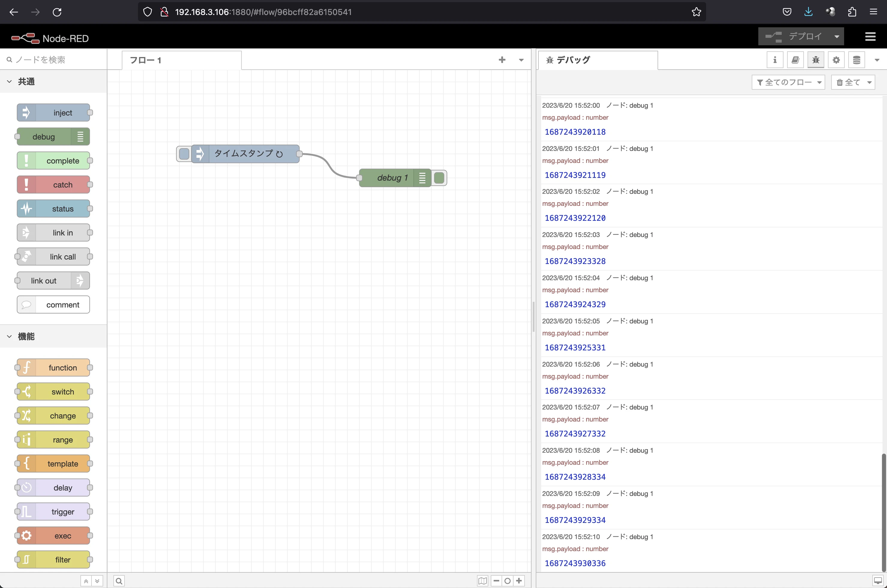The height and width of the screenshot is (588, 887).
Task: Reset canvas zoom level
Action: 508,581
